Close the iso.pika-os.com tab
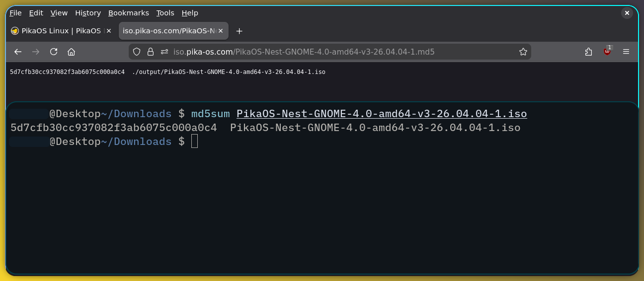This screenshot has width=644, height=281. tap(221, 31)
